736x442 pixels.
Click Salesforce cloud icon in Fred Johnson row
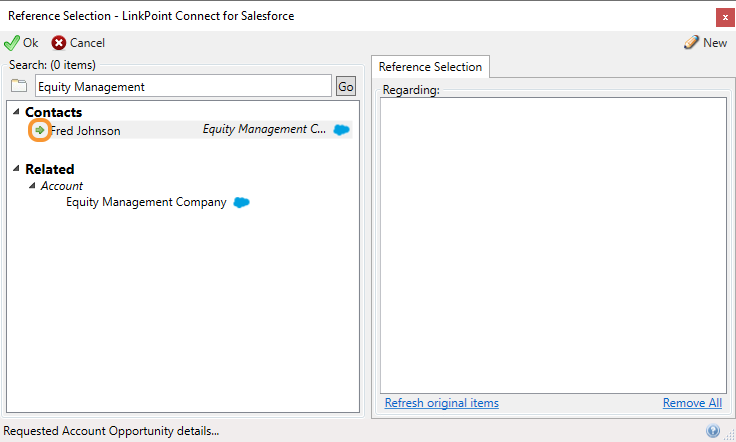click(x=341, y=130)
